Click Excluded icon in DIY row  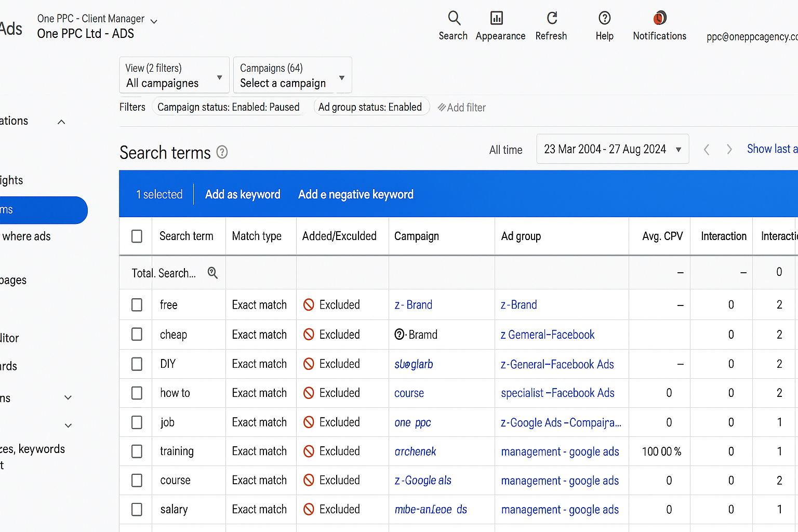(x=309, y=364)
